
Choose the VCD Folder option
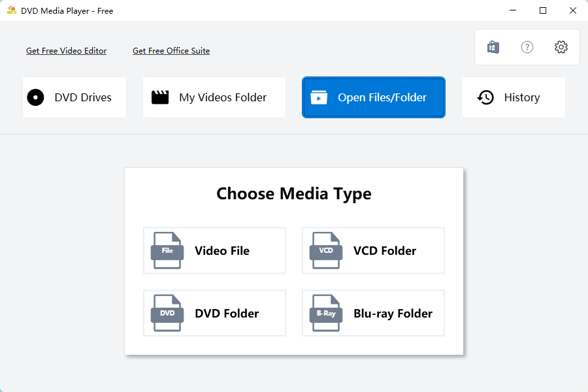click(373, 251)
